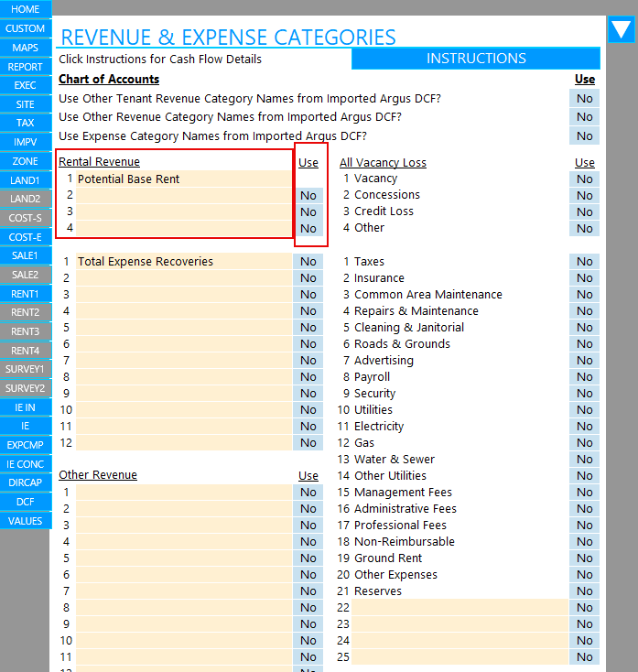Open the IE IN tab
The height and width of the screenshot is (672, 638).
pyautogui.click(x=26, y=407)
